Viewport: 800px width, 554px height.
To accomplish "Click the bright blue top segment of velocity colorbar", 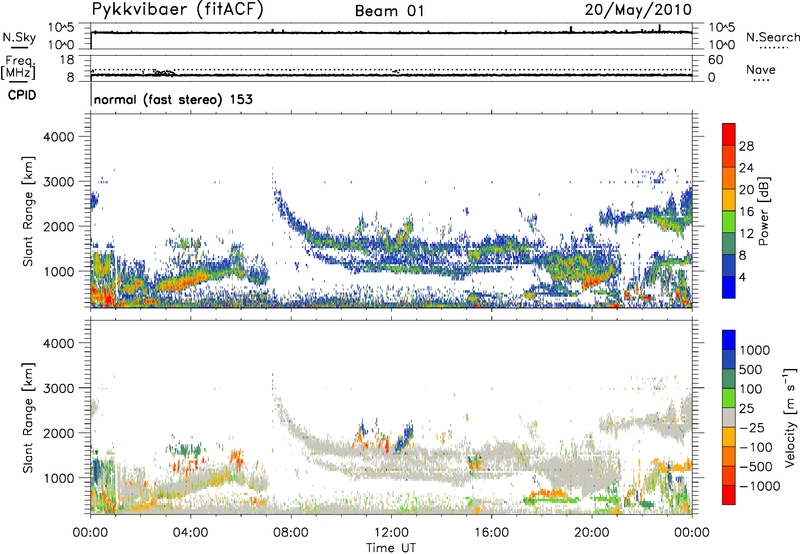I will point(729,340).
